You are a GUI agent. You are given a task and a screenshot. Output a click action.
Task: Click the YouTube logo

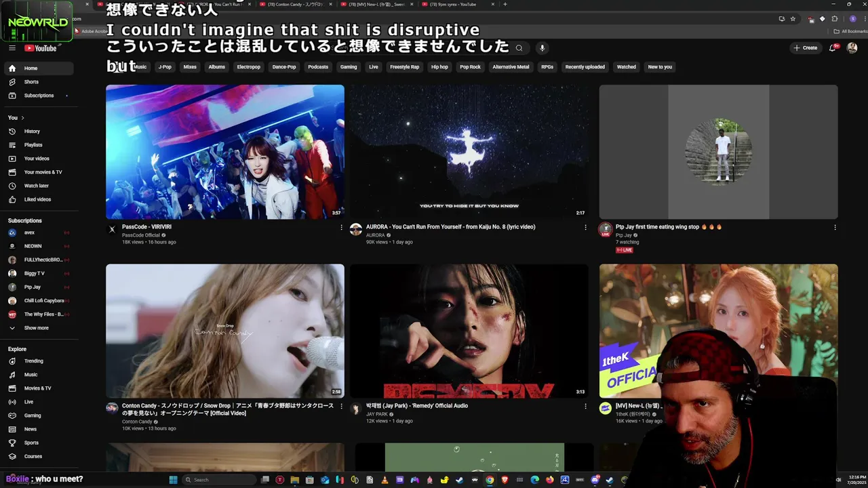click(x=41, y=48)
